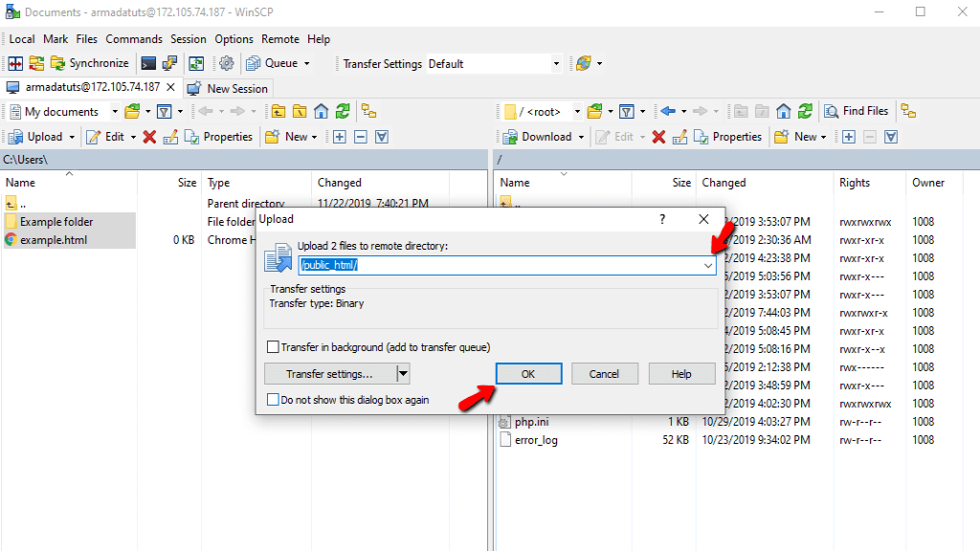Open Properties in the local panel toolbar

click(219, 137)
